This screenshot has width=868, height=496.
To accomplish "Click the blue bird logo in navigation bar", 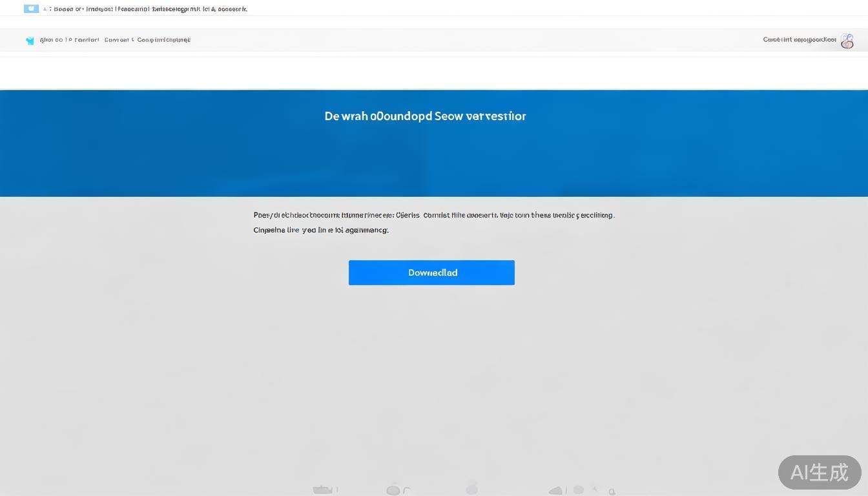I will point(30,41).
